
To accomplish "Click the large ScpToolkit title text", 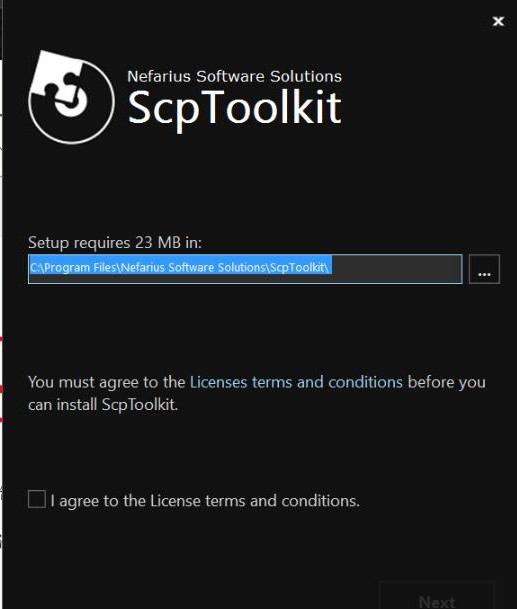I will [x=235, y=108].
